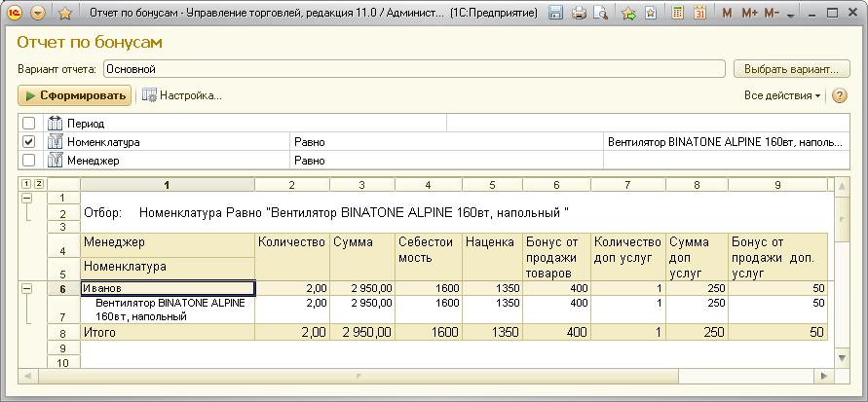Viewport: 868px width, 402px height.
Task: Click the M+ memory add button
Action: click(749, 14)
